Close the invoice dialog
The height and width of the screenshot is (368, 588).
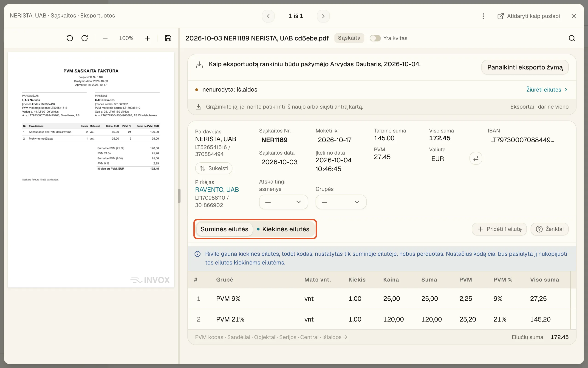coord(574,16)
